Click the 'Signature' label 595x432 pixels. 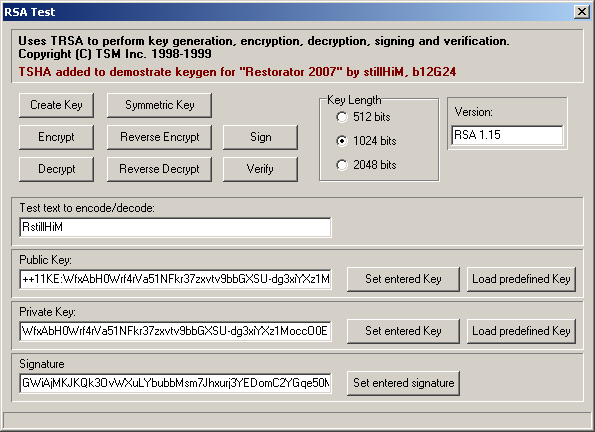coord(42,364)
